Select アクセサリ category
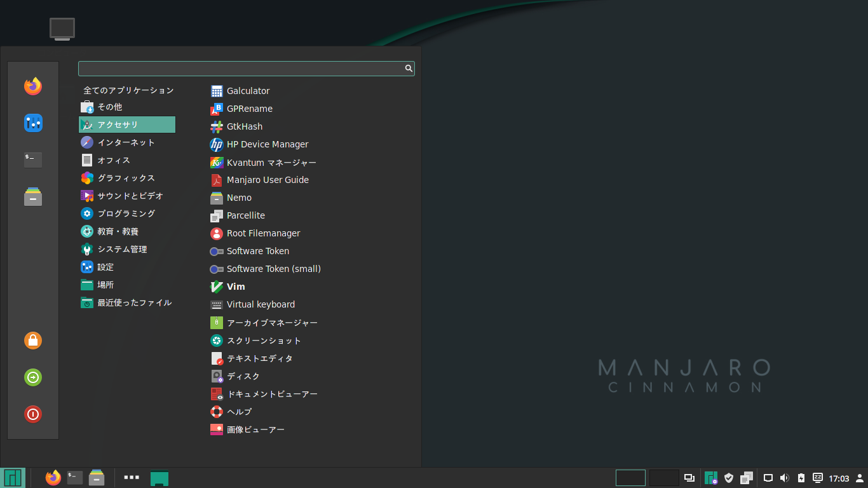Viewport: 868px width, 488px height. tap(127, 125)
